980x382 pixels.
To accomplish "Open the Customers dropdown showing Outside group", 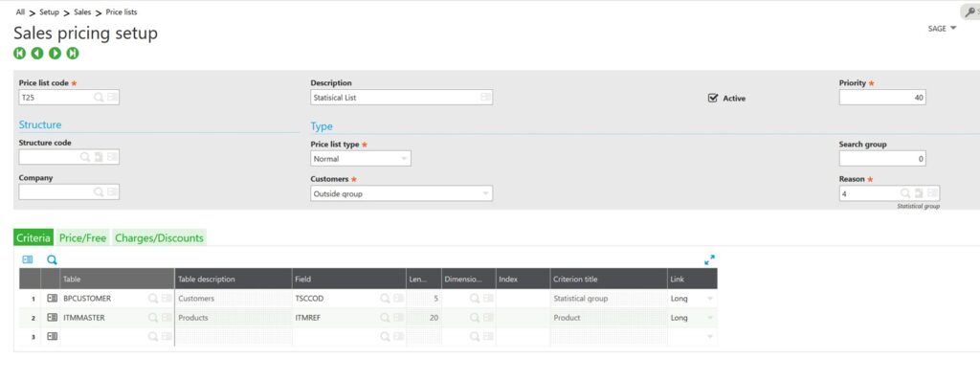I will (485, 193).
